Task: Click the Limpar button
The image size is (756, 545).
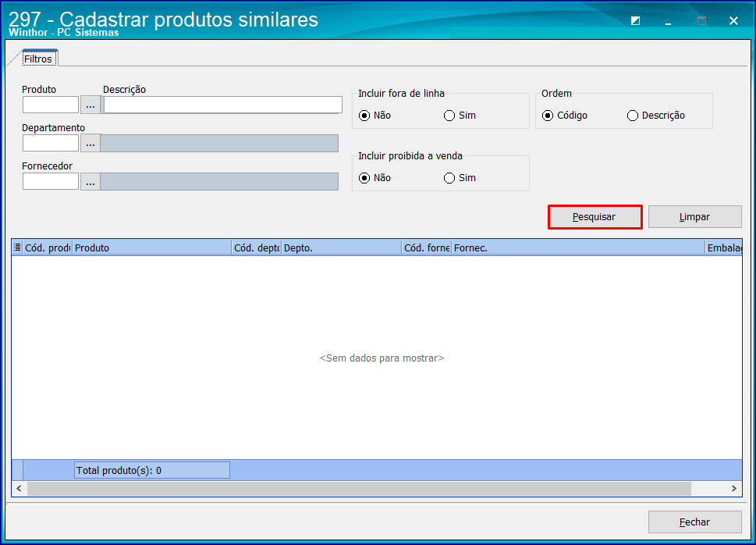Action: tap(695, 217)
